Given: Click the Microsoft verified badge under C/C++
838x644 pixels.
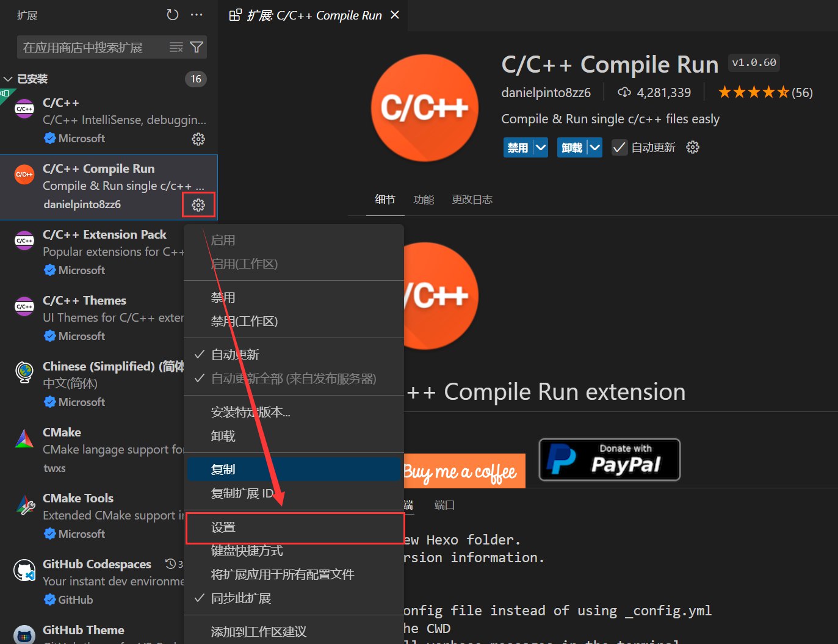Looking at the screenshot, I should point(50,139).
